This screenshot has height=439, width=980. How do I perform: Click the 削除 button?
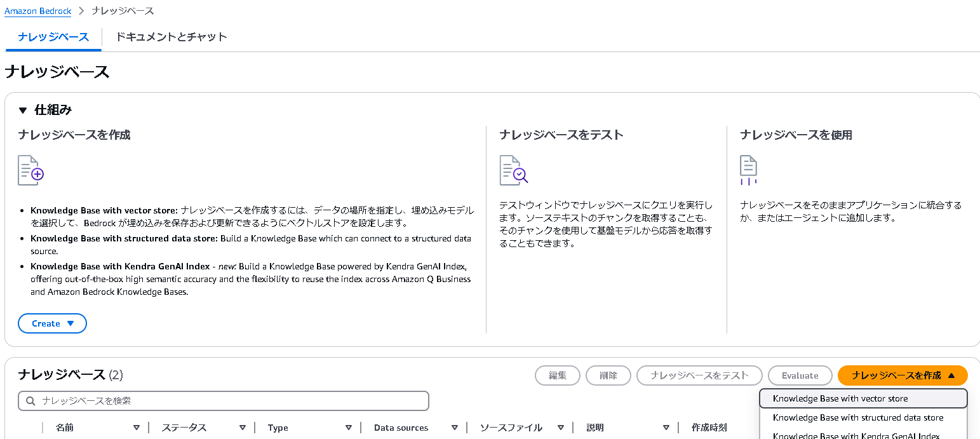(x=608, y=375)
